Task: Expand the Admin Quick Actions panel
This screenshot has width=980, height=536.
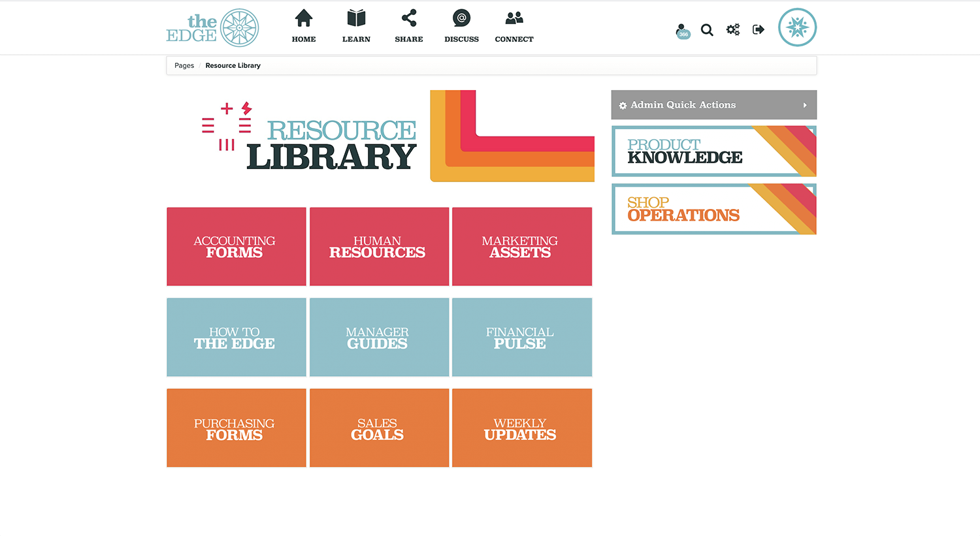Action: click(713, 105)
